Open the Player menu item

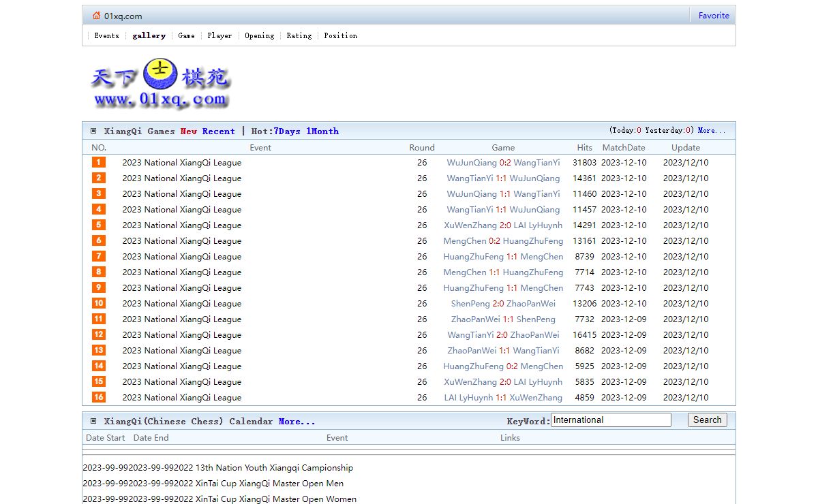click(219, 35)
